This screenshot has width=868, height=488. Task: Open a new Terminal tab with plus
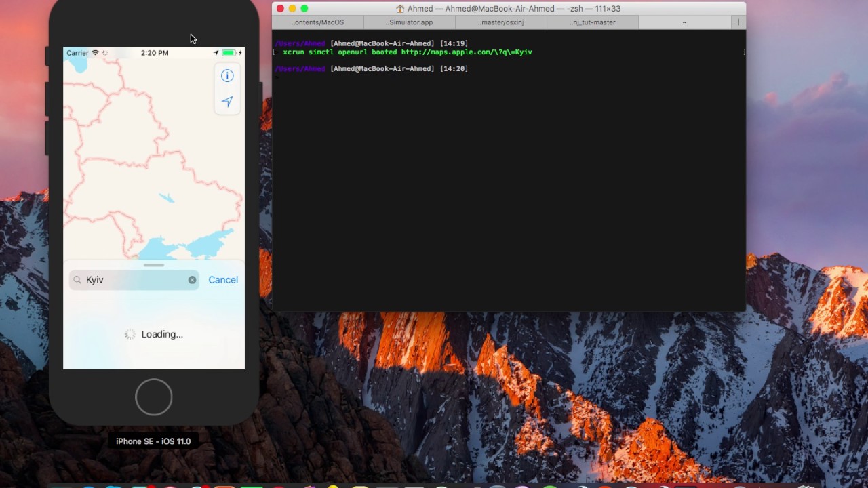(738, 22)
